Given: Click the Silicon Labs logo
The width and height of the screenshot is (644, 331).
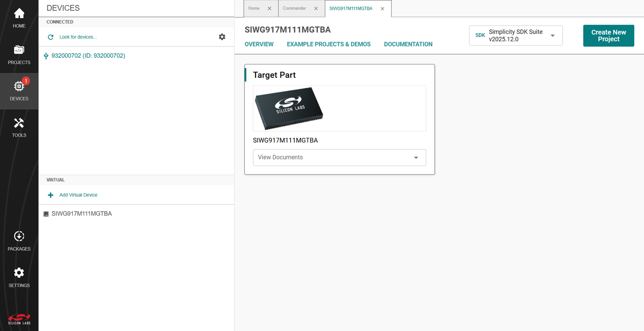Looking at the screenshot, I should [19, 319].
